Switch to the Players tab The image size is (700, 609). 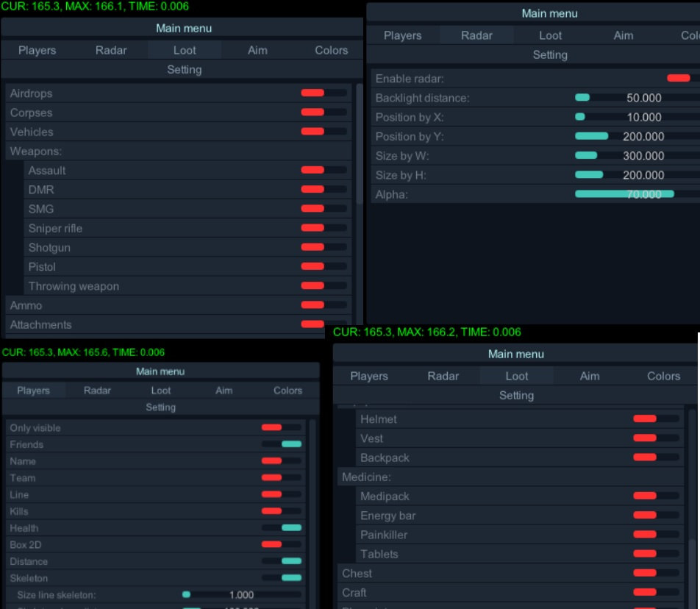(36, 50)
